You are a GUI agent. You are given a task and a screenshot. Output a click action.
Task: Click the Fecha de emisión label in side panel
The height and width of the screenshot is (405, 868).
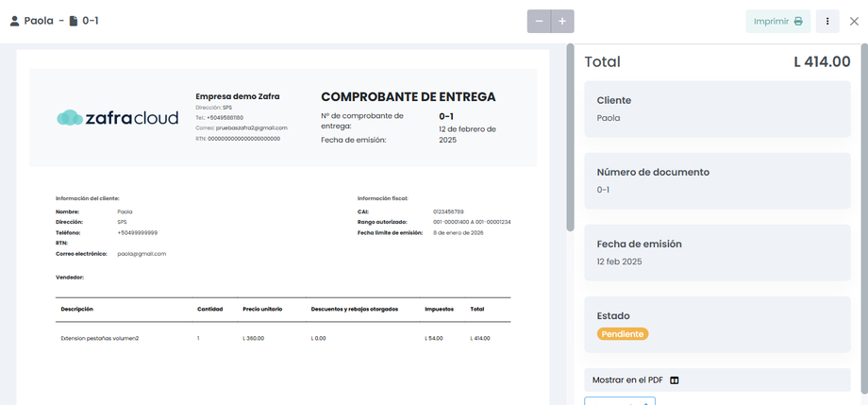(640, 244)
